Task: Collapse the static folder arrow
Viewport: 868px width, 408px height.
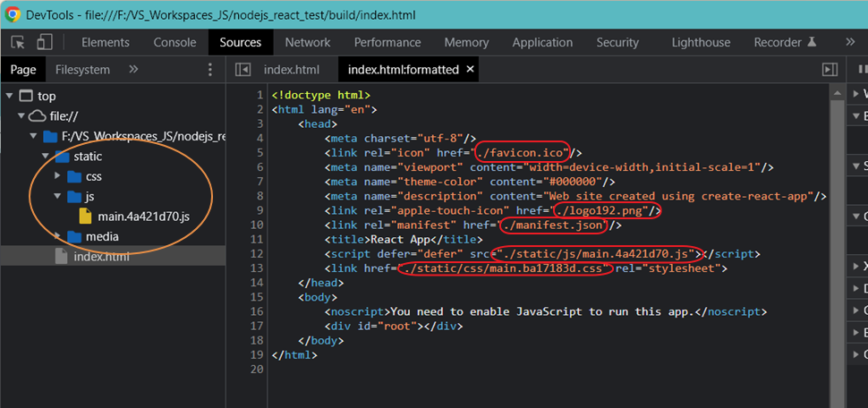Action: 46,156
